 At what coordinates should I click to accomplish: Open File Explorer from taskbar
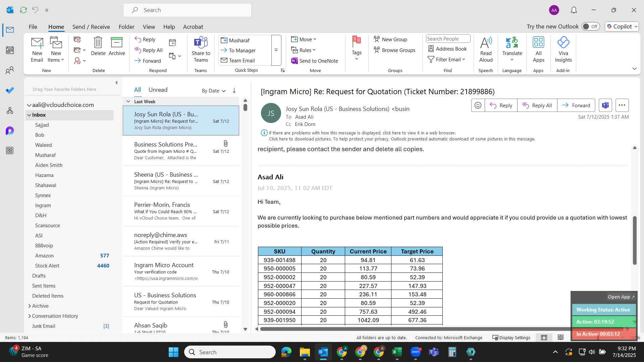point(305,352)
